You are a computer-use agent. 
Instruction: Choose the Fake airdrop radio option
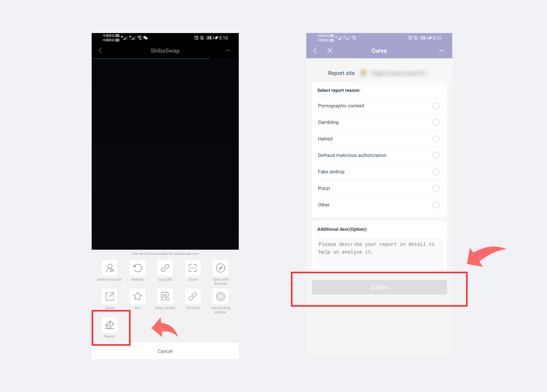(436, 172)
